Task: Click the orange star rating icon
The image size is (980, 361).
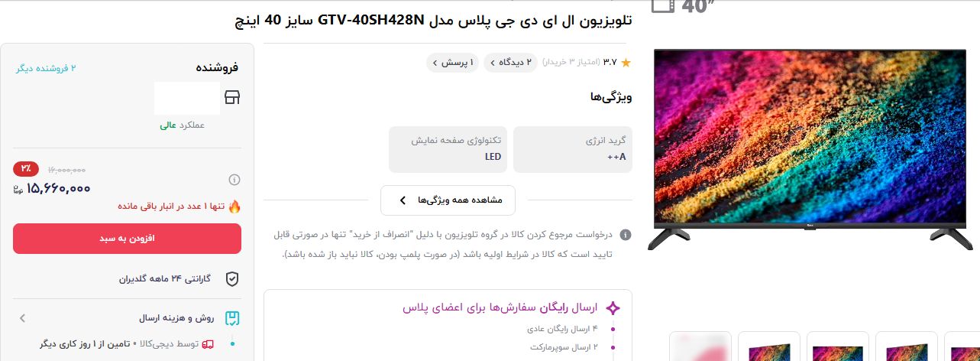Action: point(626,63)
